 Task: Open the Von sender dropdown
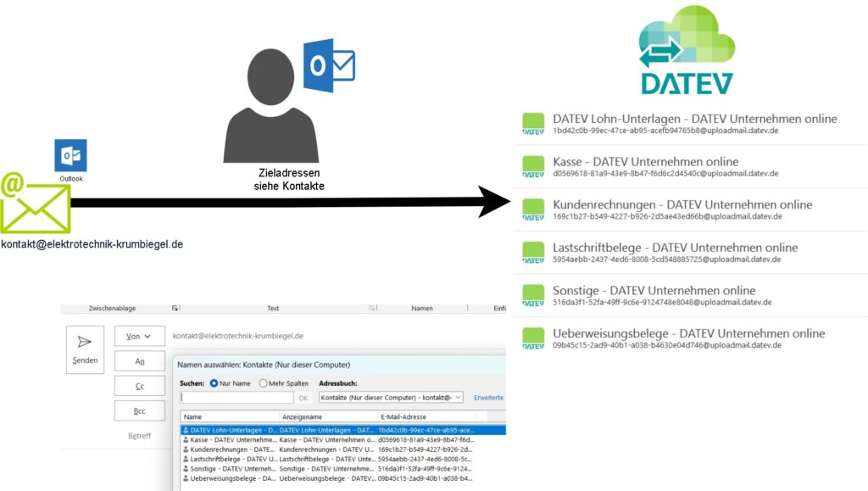point(139,337)
